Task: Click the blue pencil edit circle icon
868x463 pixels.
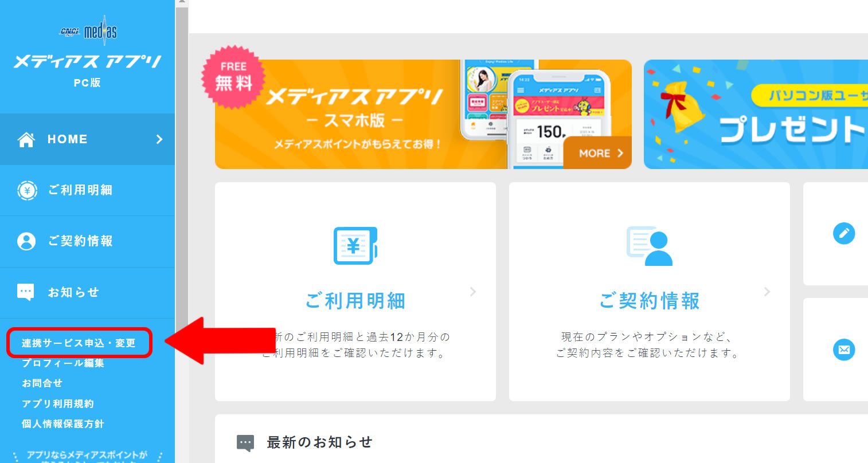Action: tap(844, 233)
